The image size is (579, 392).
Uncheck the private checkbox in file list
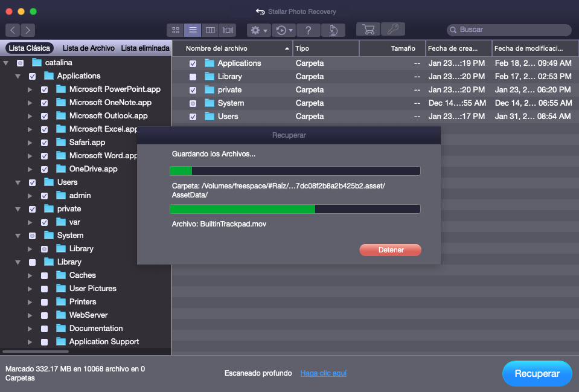point(193,90)
